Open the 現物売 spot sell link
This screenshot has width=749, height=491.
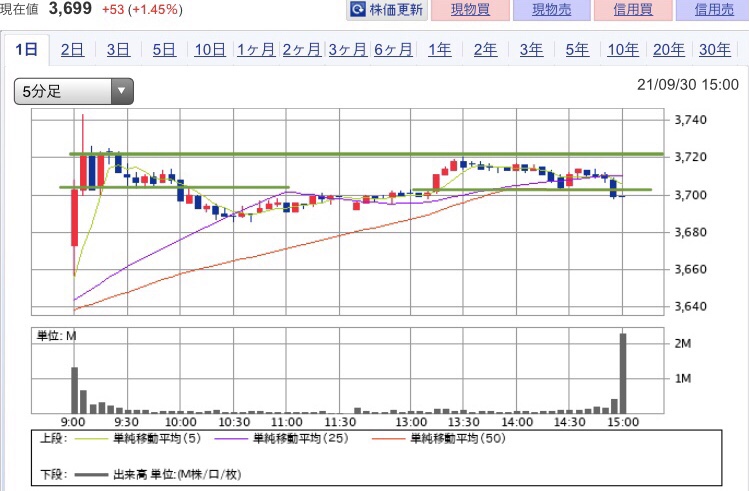coord(552,10)
